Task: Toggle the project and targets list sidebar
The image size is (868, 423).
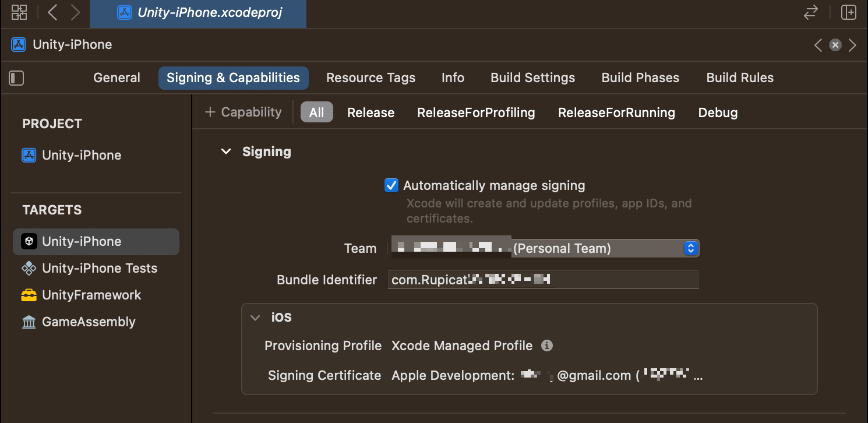Action: [x=16, y=78]
